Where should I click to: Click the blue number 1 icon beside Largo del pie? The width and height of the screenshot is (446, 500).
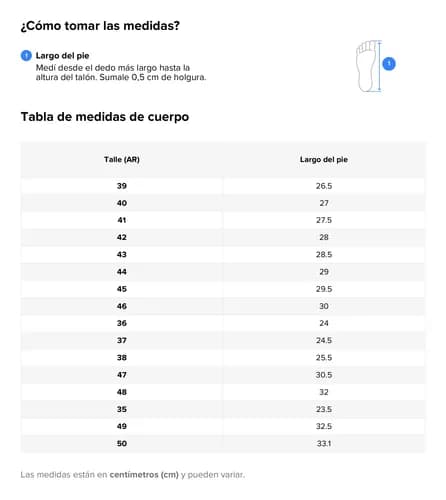[26, 56]
